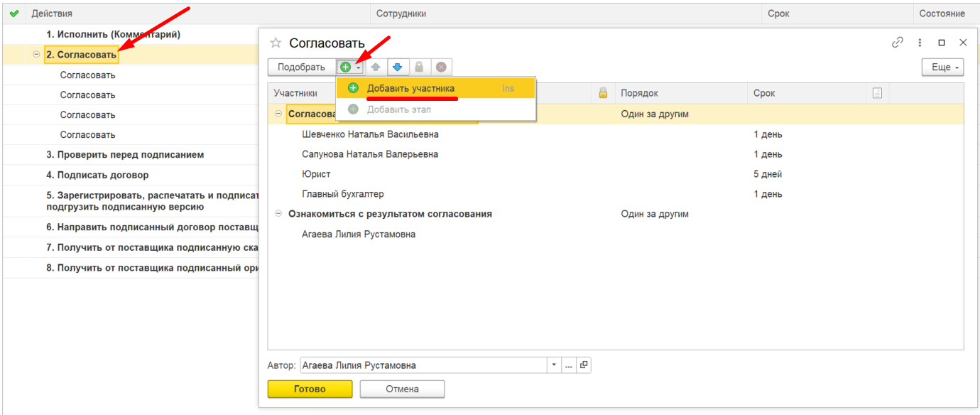Click into the Автор input field
980x415 pixels.
pyautogui.click(x=423, y=365)
